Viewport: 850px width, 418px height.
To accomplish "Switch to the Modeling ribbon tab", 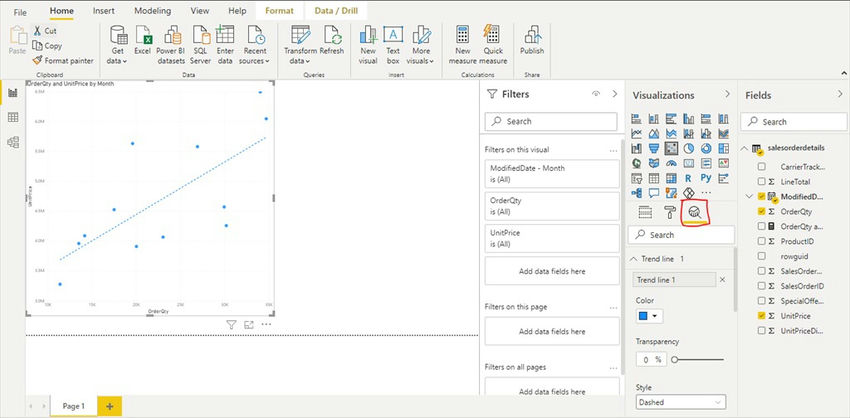I will (153, 11).
